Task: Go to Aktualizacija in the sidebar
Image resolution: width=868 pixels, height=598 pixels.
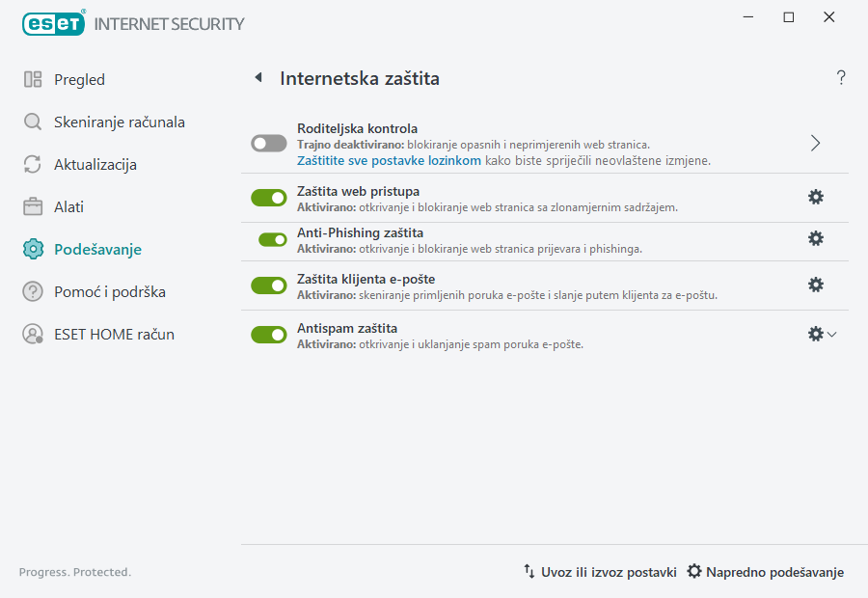Action: point(94,164)
